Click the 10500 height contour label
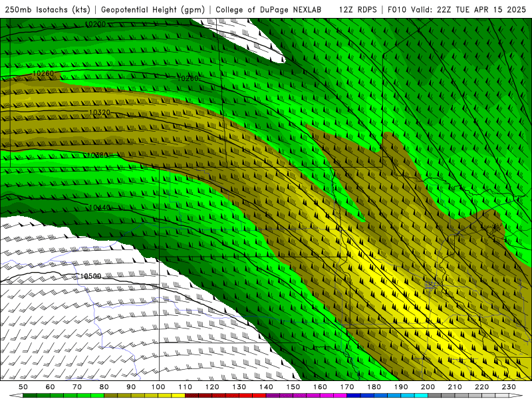The height and width of the screenshot is (399, 532). click(x=90, y=276)
